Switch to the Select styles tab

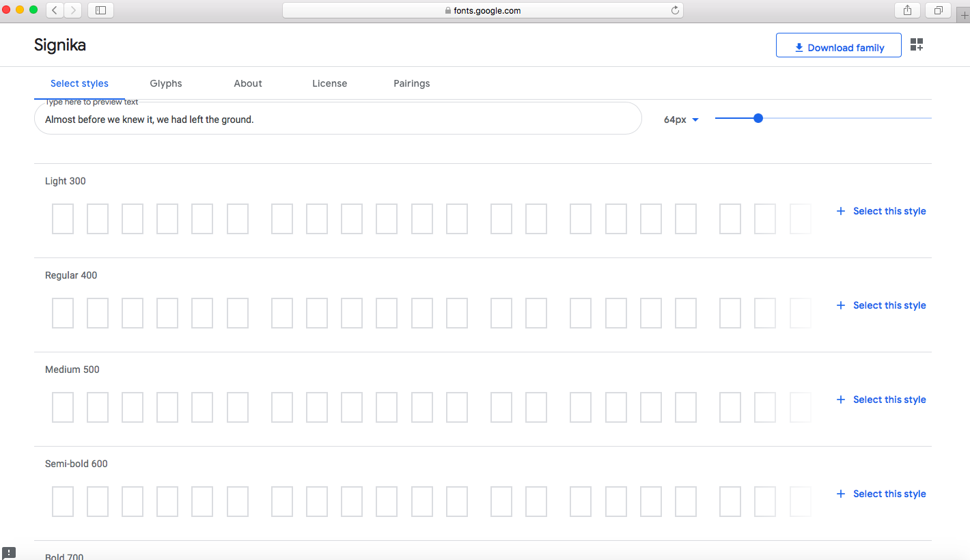(79, 83)
